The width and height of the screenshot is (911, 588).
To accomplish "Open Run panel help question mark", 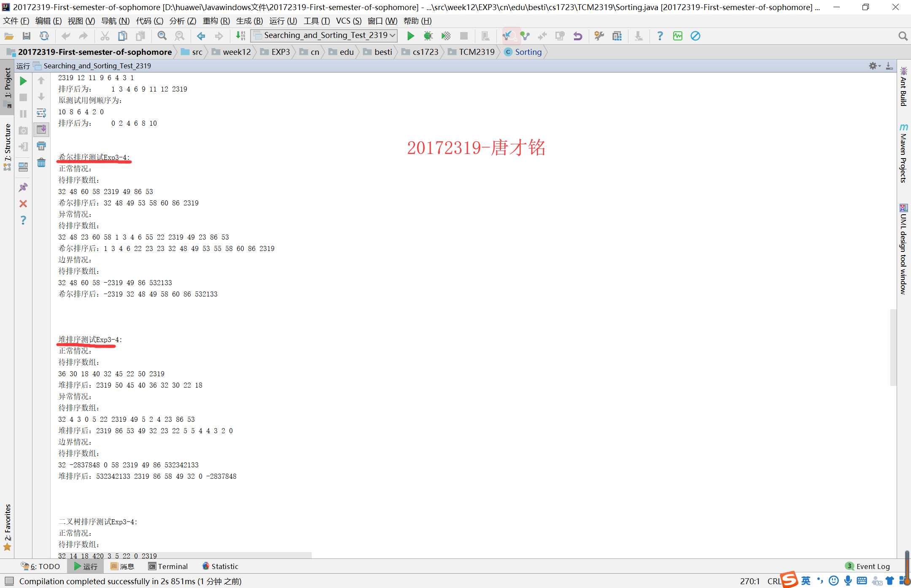I will 23,220.
